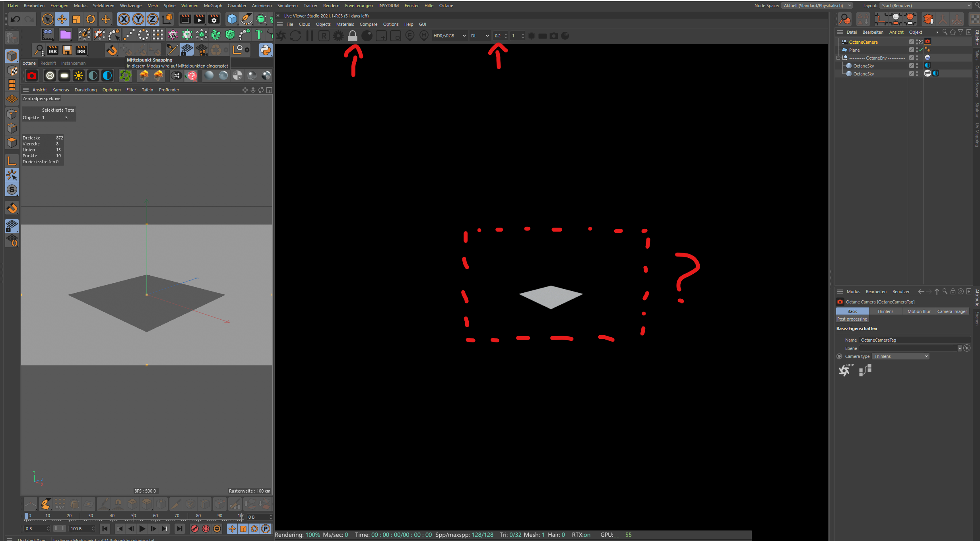Click the lock resolution icon in Live Viewer

352,36
